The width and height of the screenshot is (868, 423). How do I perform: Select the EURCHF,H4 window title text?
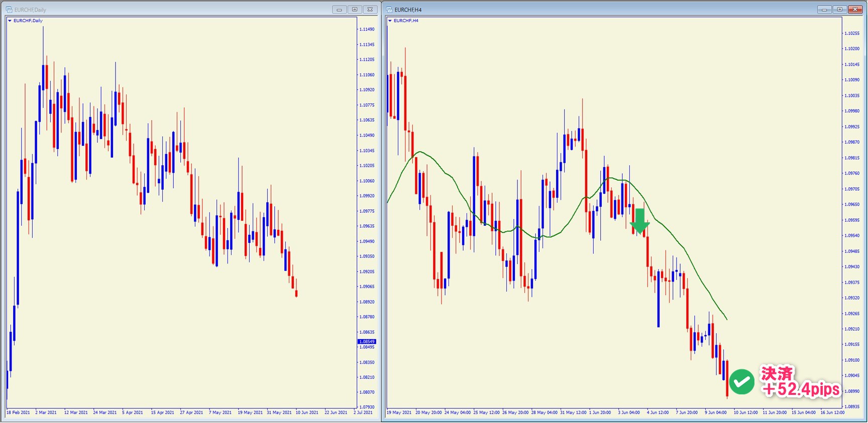point(408,10)
